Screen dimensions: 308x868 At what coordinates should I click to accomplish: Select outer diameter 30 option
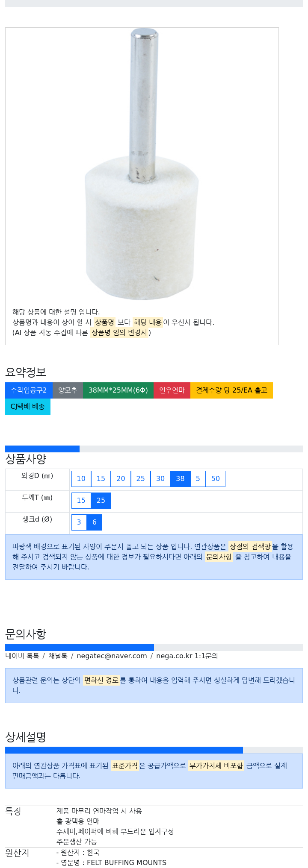point(160,478)
